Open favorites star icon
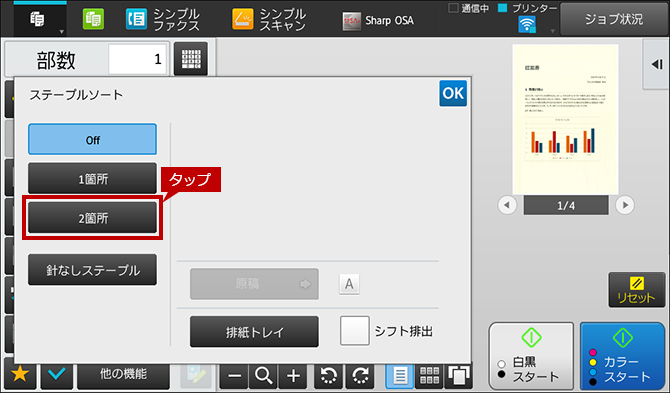 [20, 374]
